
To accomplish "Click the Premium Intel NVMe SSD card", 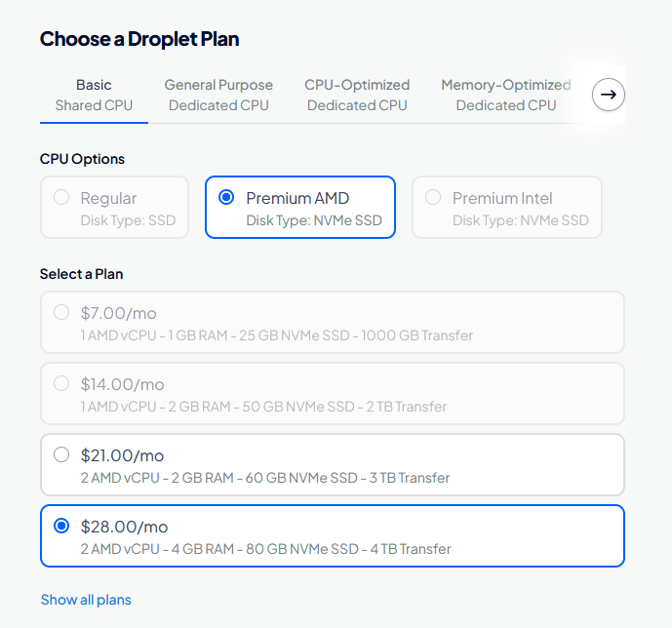I will tap(507, 208).
